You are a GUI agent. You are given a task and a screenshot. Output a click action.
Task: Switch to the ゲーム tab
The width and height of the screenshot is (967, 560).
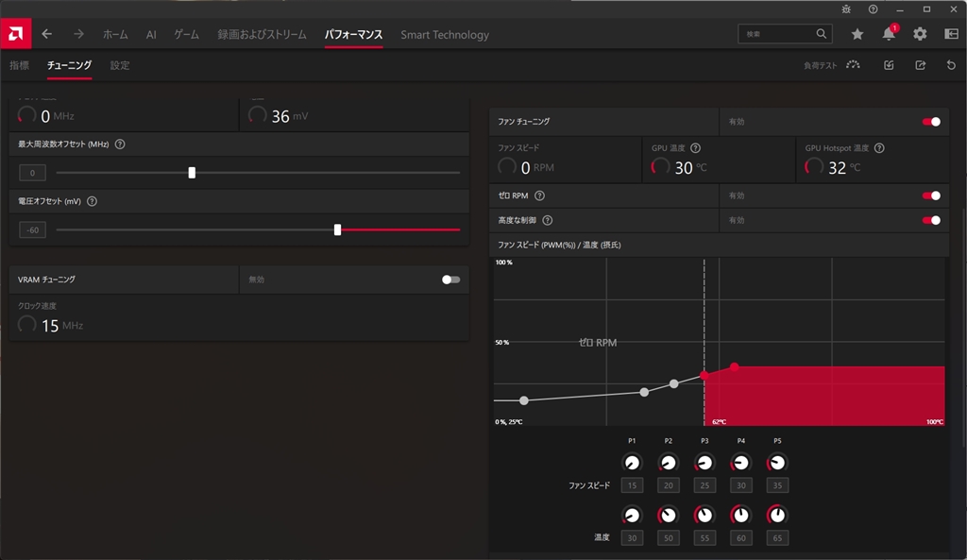(186, 35)
